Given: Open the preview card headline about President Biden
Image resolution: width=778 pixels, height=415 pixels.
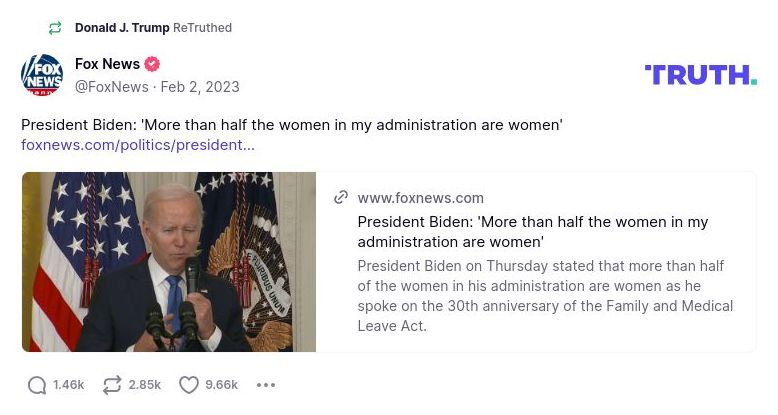Looking at the screenshot, I should 532,232.
